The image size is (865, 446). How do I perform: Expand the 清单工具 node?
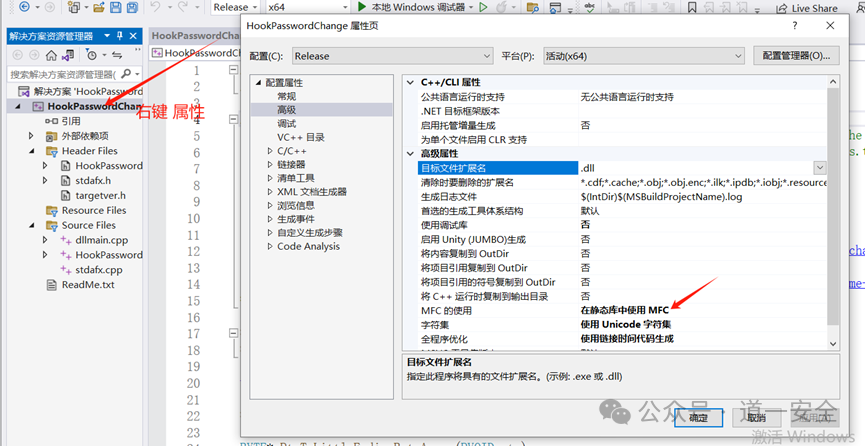270,178
